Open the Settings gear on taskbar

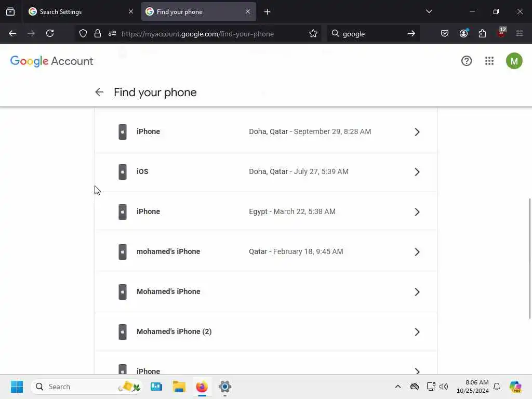click(x=224, y=387)
